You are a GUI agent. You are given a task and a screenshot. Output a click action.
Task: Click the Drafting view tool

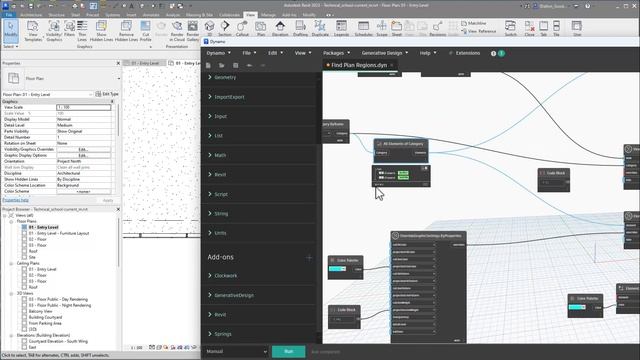tap(300, 29)
